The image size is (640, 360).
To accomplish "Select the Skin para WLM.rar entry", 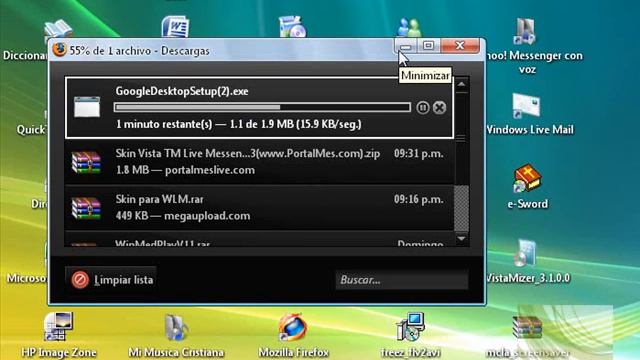I will click(x=259, y=207).
